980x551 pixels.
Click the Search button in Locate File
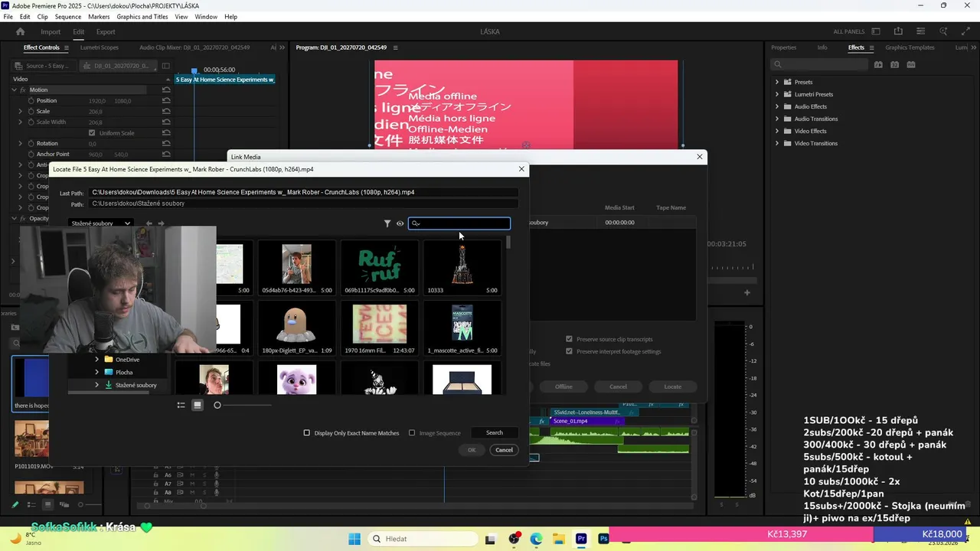pyautogui.click(x=495, y=433)
